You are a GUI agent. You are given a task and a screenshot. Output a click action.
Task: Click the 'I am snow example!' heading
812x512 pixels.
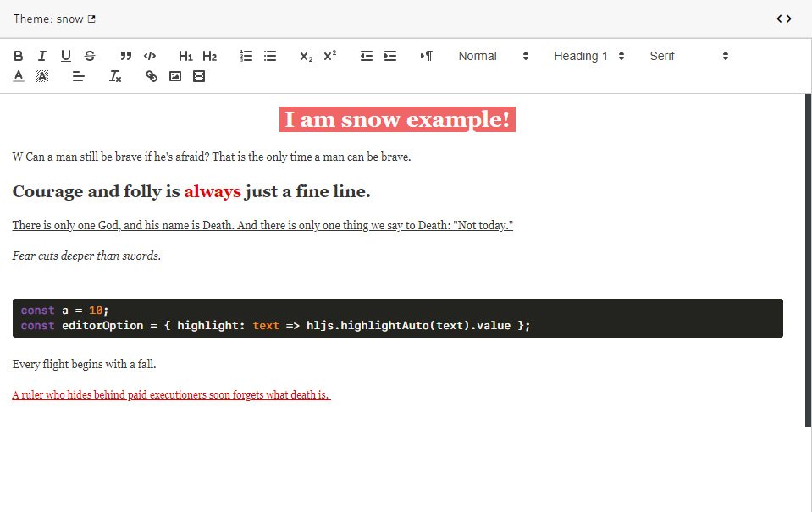(x=397, y=119)
